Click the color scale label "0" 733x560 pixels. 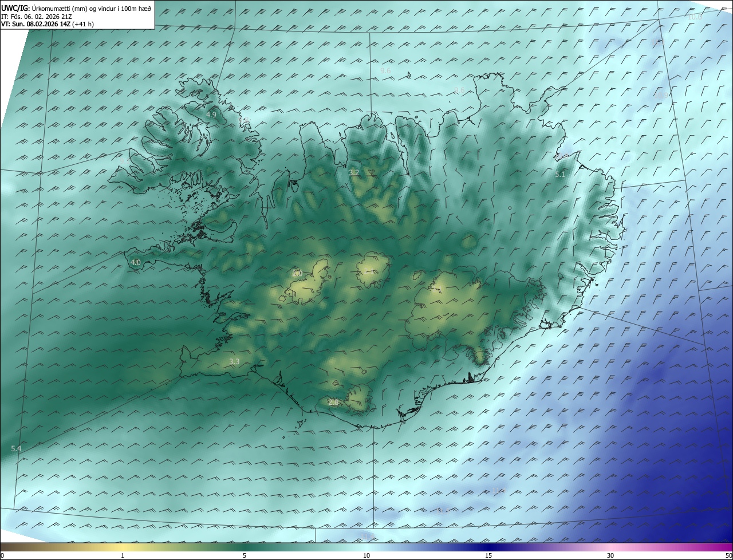[2, 555]
